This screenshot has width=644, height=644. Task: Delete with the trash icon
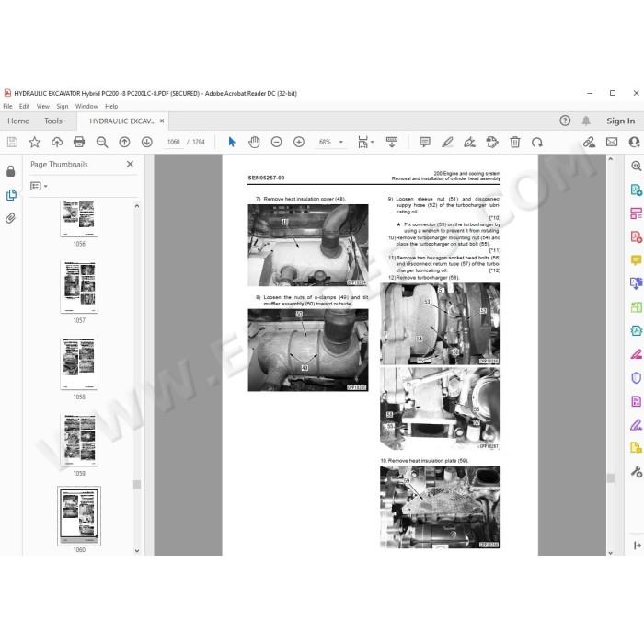click(515, 142)
